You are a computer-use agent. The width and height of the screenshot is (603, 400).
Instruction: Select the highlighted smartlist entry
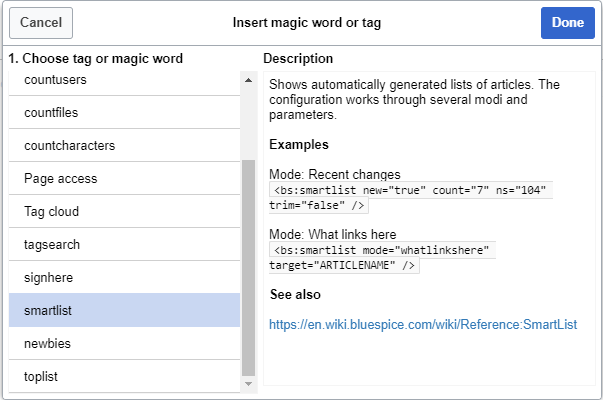[x=124, y=310]
